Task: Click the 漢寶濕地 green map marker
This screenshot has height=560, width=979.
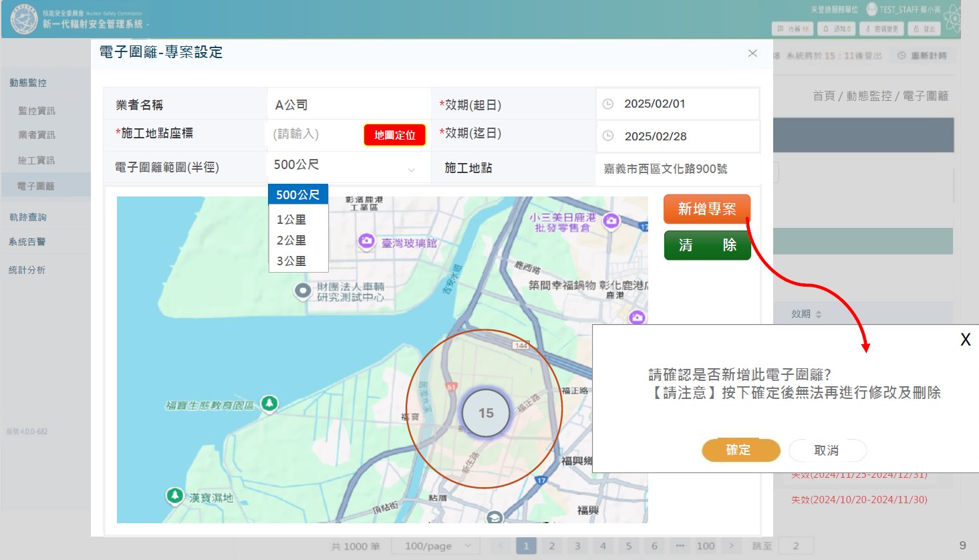Action: (175, 495)
